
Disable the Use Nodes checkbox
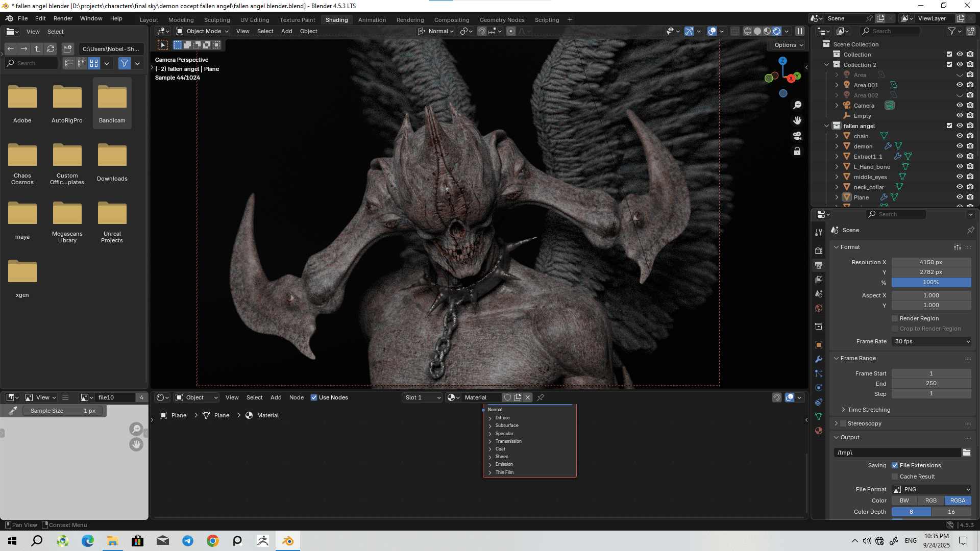(314, 397)
